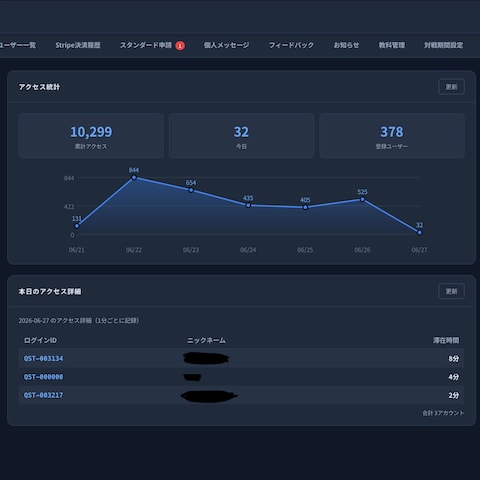Click the 合計3アカウント summary text

click(x=443, y=413)
